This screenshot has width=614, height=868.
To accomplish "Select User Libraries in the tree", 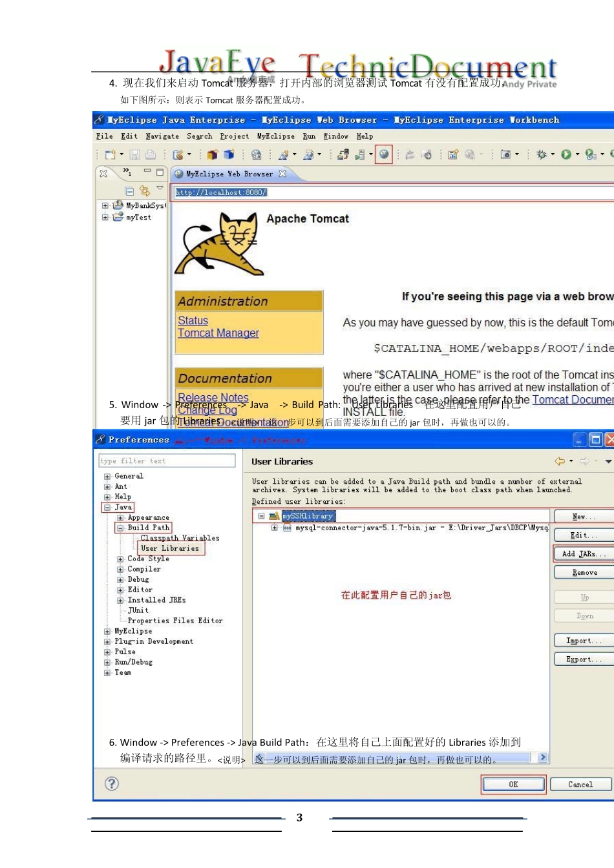I will click(170, 548).
